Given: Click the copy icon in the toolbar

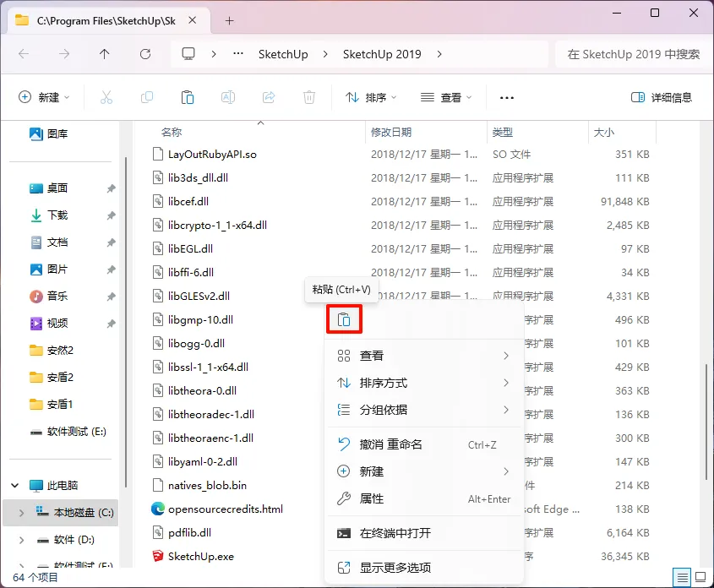Looking at the screenshot, I should click(147, 97).
